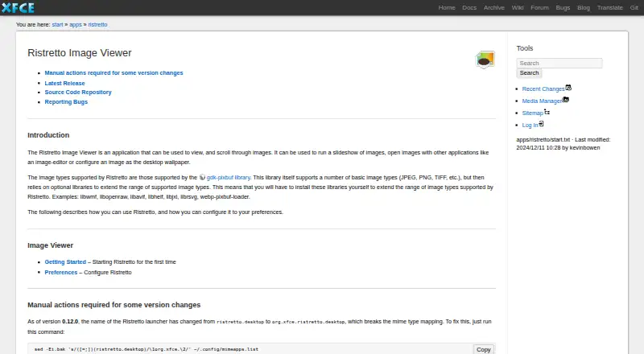Open the gdk-pixbuf library link
The image size is (644, 354).
click(229, 178)
